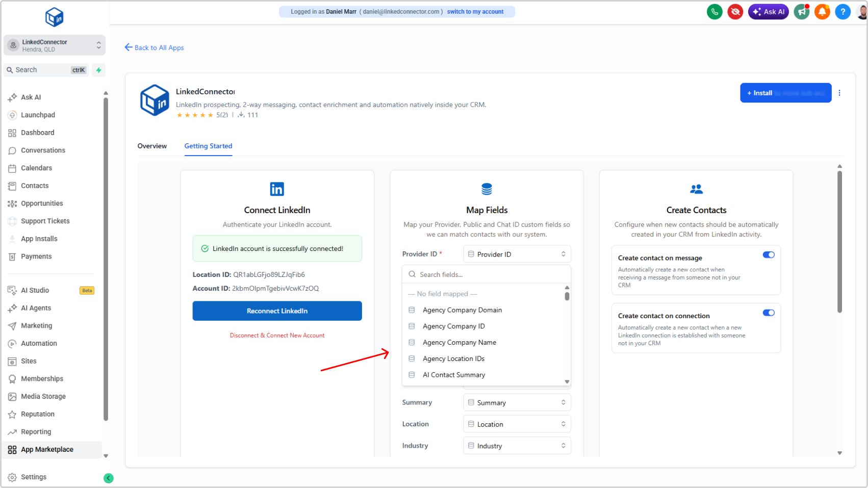Viewport: 868px width, 488px height.
Task: Click the Account ID value text
Action: pyautogui.click(x=275, y=288)
